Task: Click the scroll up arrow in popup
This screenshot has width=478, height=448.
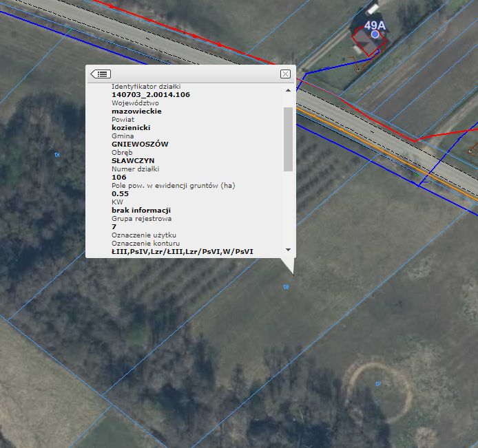Action: pos(288,90)
